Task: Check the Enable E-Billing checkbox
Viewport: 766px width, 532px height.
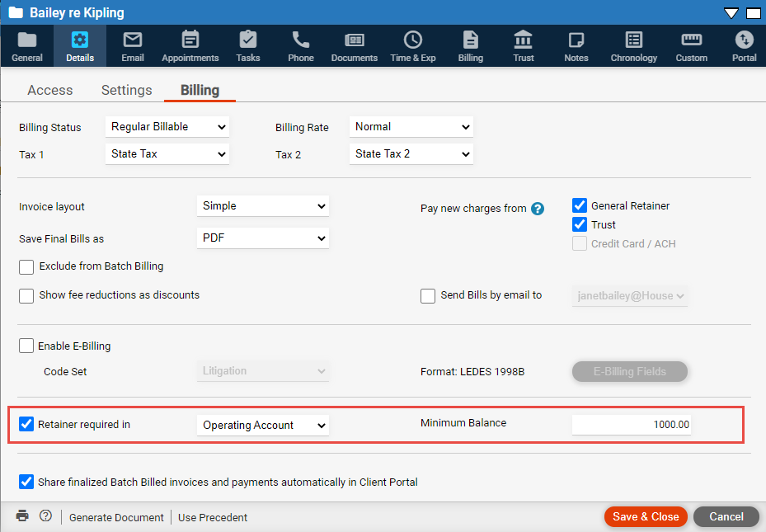Action: pyautogui.click(x=26, y=346)
